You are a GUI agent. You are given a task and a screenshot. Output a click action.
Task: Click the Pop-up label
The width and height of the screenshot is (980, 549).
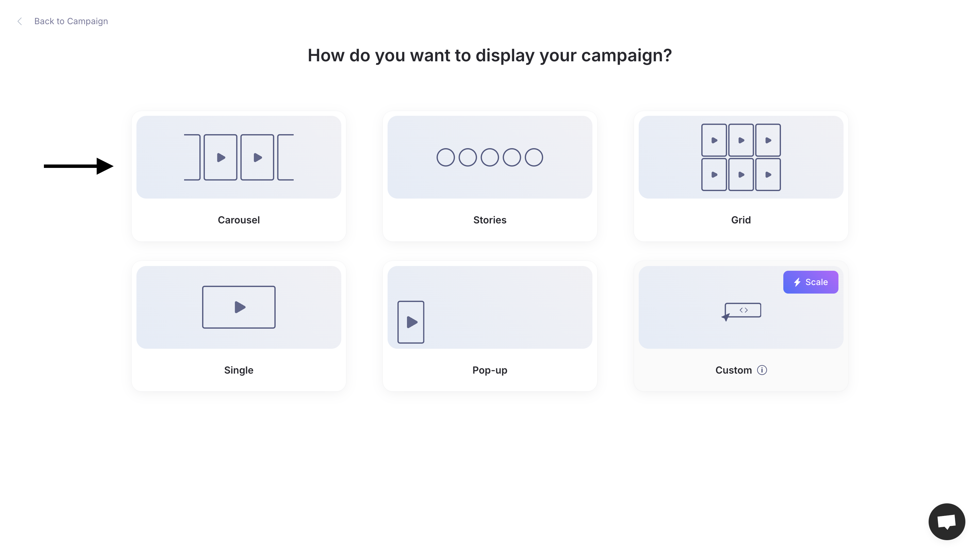(x=490, y=370)
